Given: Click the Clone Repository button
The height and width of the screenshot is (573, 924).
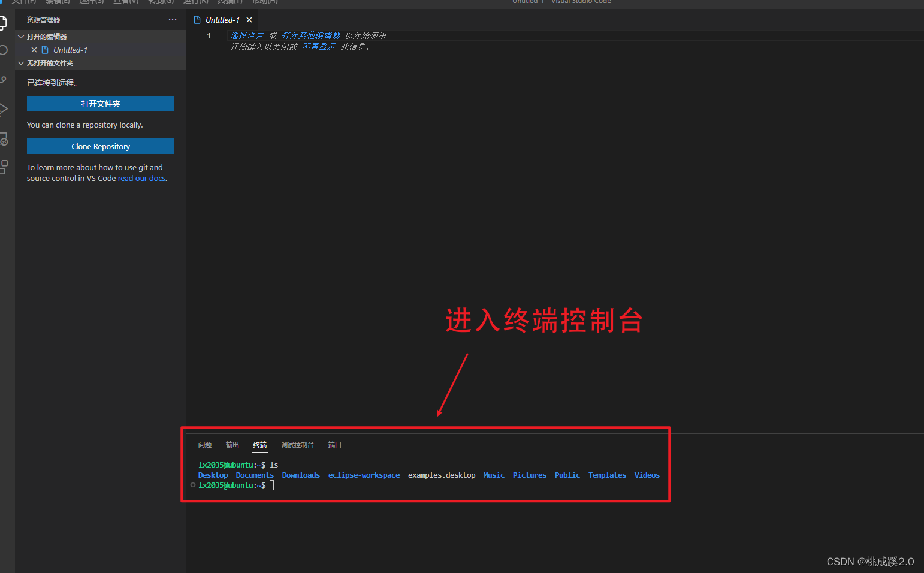Looking at the screenshot, I should point(101,146).
